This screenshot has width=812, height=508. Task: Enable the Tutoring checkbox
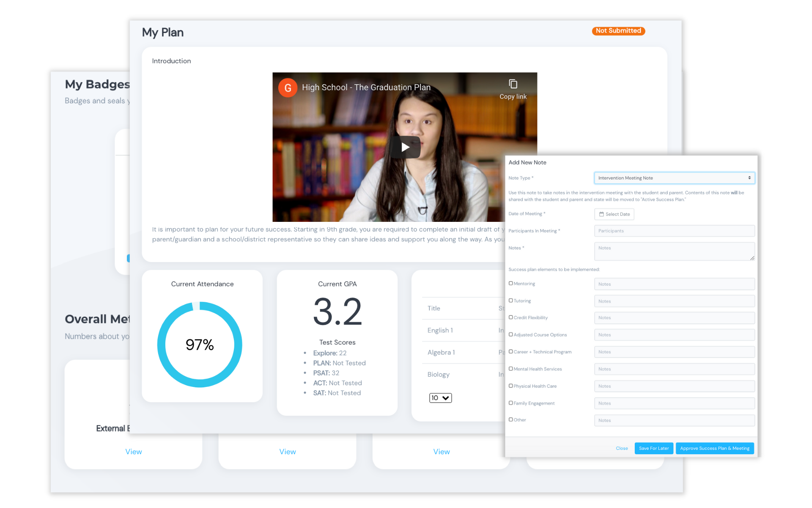click(511, 301)
